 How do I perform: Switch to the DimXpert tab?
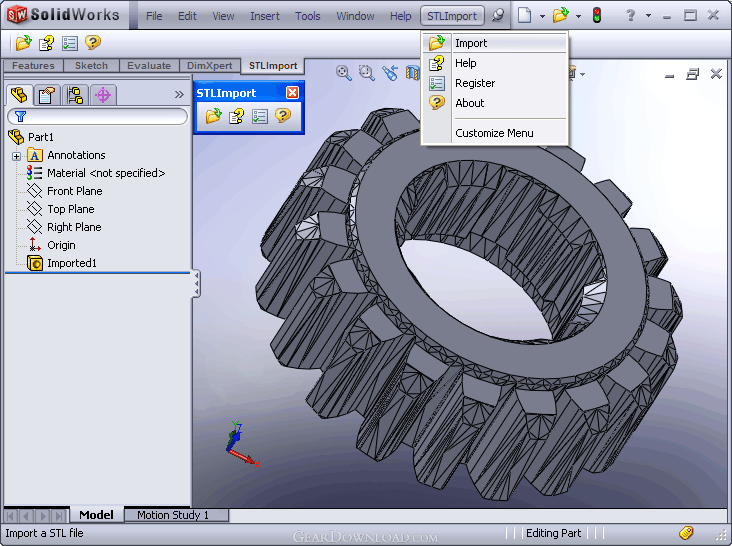point(210,66)
